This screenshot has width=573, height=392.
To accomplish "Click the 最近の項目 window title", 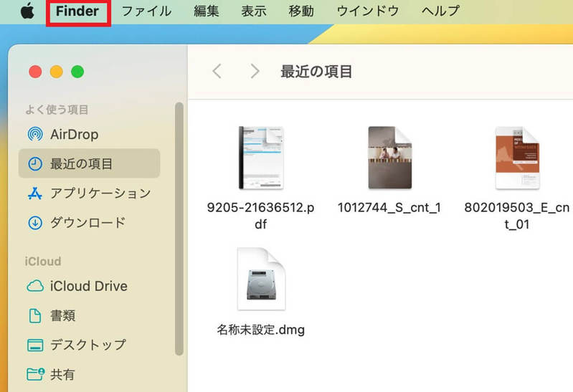I will point(316,71).
